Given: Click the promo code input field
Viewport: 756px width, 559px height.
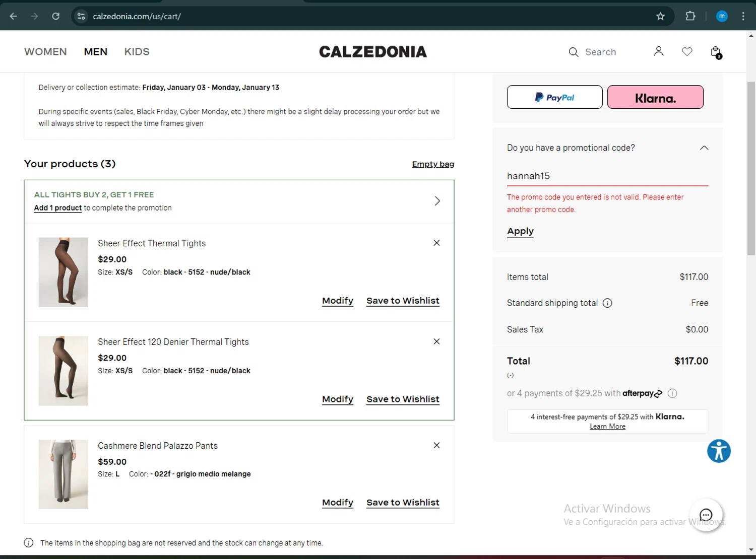Looking at the screenshot, I should point(607,176).
